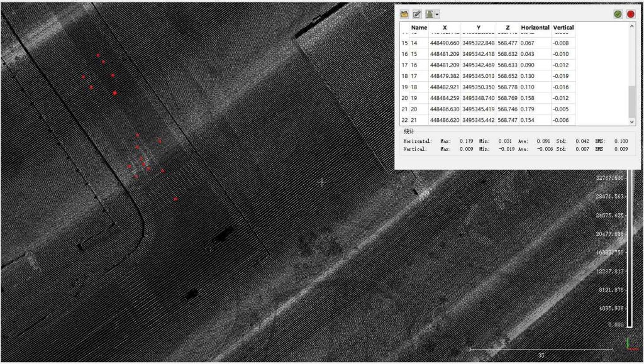
Task: Expand the save icon's export format options
Action: tap(436, 14)
